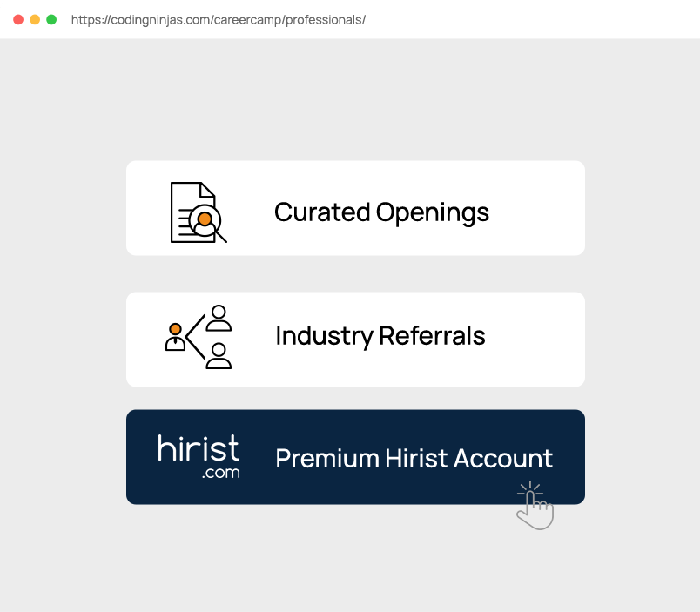Click the "Premium Hirist Account" text label
The height and width of the screenshot is (612, 700).
[x=414, y=459]
